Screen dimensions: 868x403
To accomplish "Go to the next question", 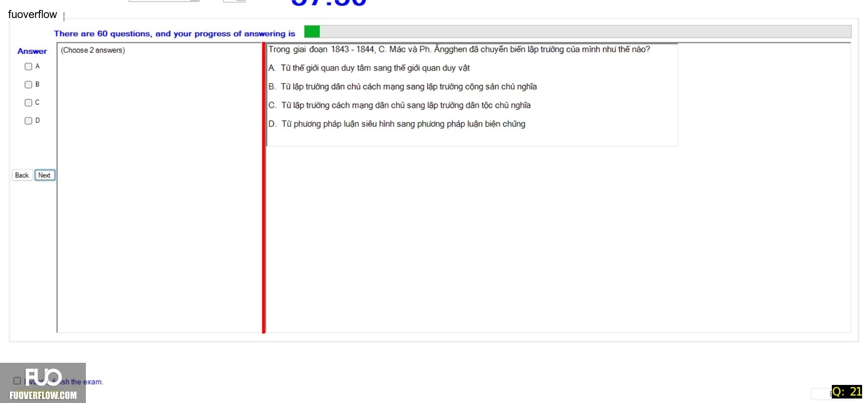I will [45, 175].
